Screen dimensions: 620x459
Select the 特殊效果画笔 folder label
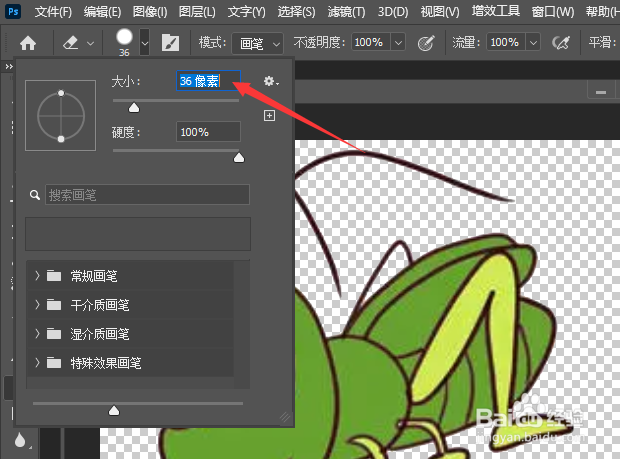click(x=106, y=363)
